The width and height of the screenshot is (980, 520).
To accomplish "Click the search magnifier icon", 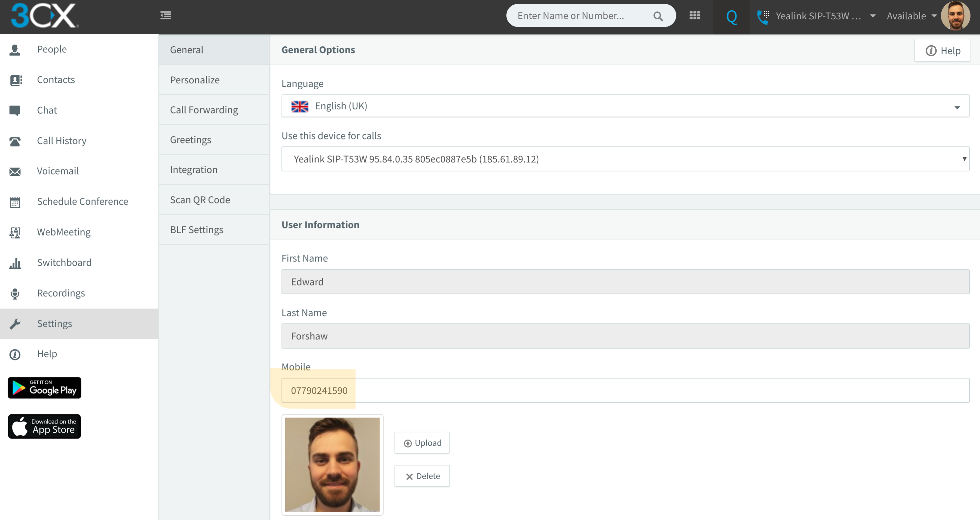I will coord(658,16).
